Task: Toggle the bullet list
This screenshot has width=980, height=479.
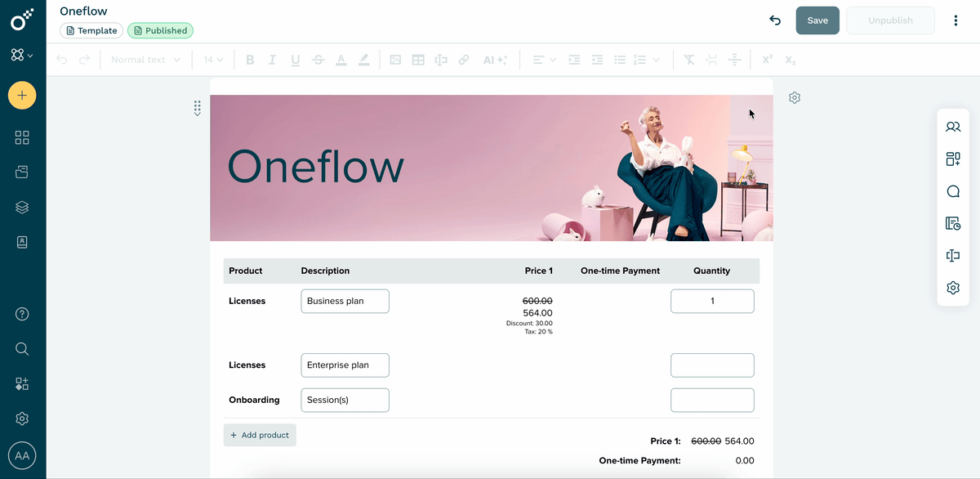Action: pyautogui.click(x=620, y=60)
